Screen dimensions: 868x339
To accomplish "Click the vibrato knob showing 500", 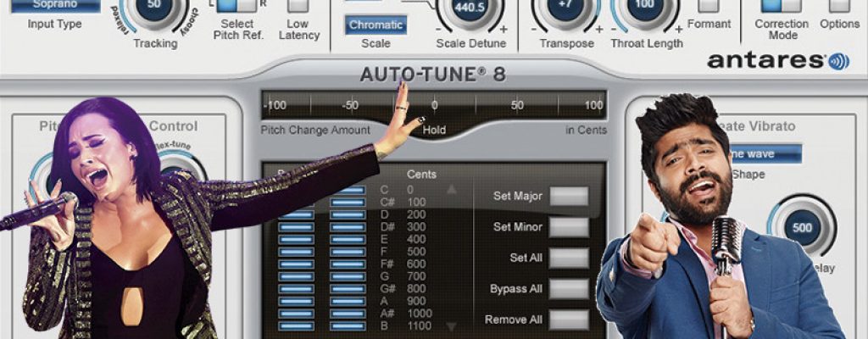I will pyautogui.click(x=802, y=227).
